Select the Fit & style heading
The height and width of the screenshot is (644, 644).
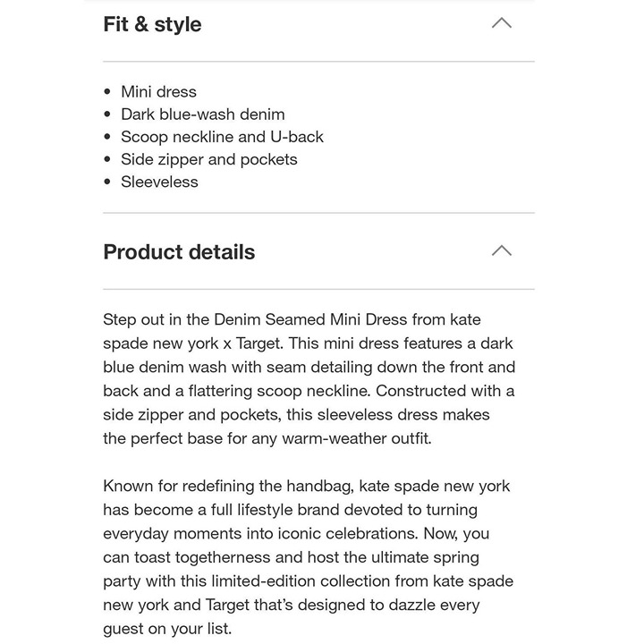click(152, 24)
